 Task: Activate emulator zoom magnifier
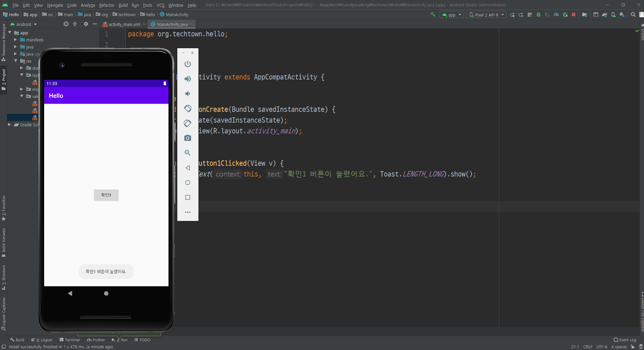pos(188,153)
